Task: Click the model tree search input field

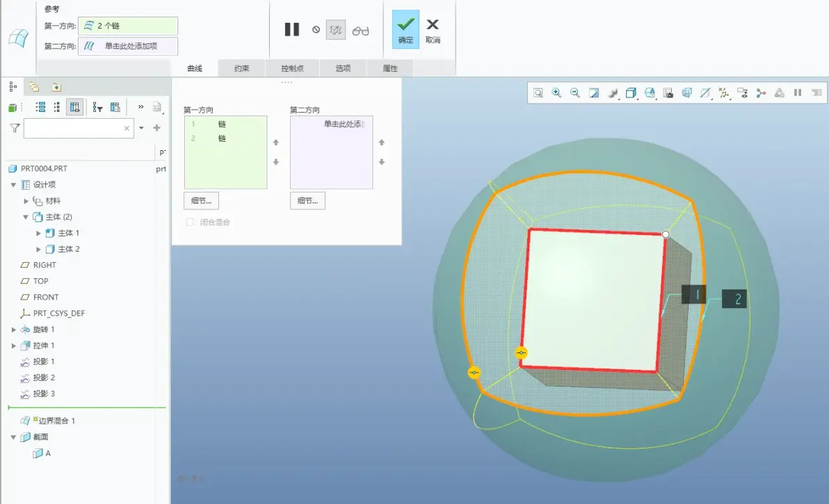Action: 79,129
